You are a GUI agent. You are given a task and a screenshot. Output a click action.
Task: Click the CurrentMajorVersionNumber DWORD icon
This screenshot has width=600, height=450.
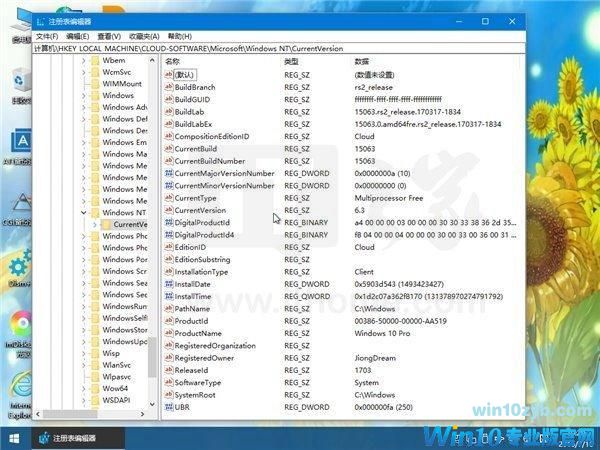tap(168, 173)
